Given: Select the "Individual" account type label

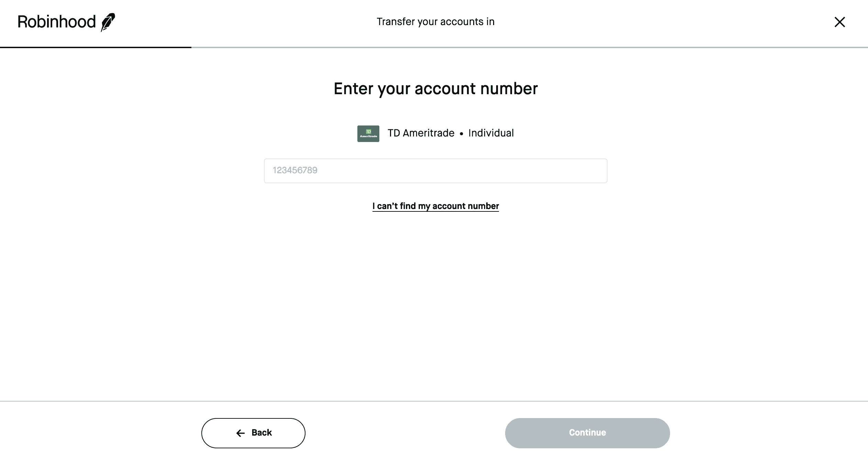Looking at the screenshot, I should pos(491,133).
